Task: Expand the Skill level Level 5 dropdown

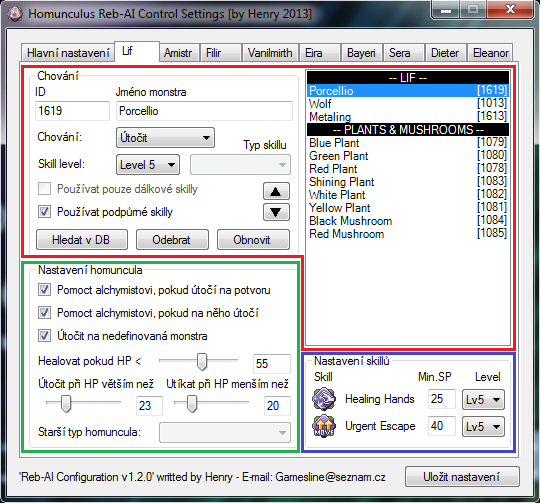Action: coord(148,165)
